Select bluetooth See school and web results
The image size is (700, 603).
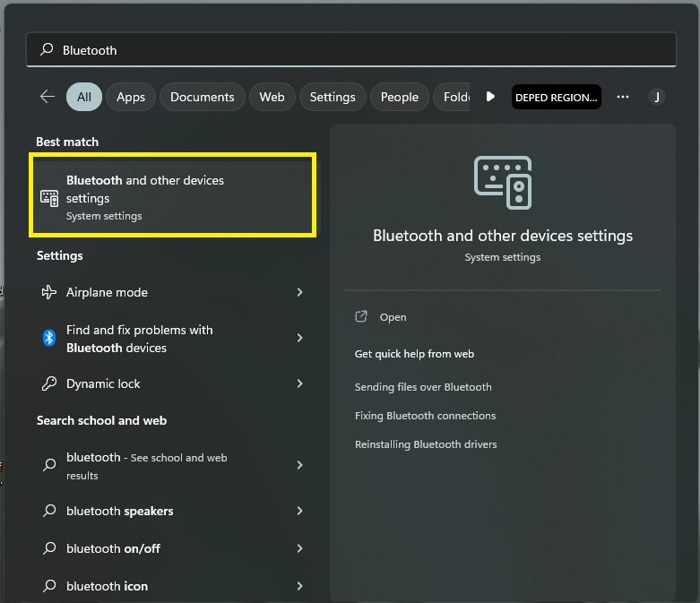pyautogui.click(x=172, y=466)
